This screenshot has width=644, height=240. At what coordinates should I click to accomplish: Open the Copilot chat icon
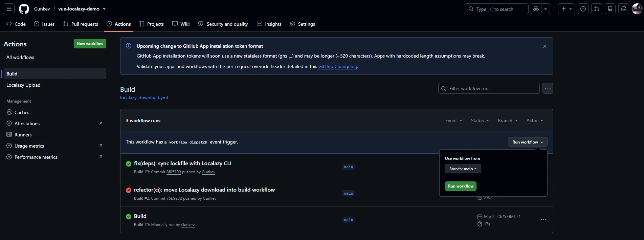[x=536, y=9]
